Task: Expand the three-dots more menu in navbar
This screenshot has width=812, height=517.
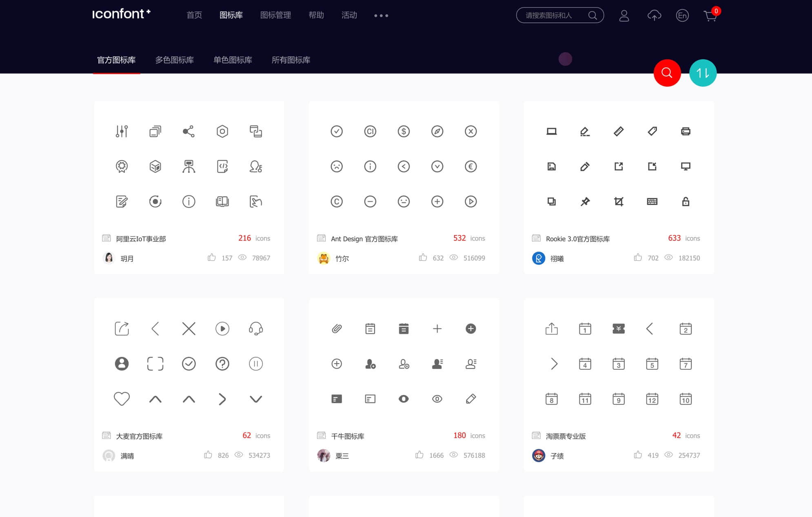Action: tap(381, 15)
